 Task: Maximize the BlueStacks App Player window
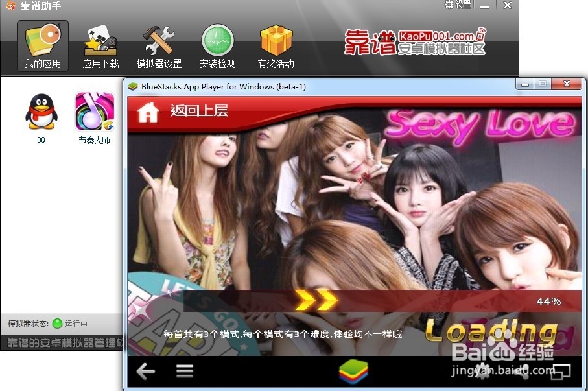click(x=542, y=84)
